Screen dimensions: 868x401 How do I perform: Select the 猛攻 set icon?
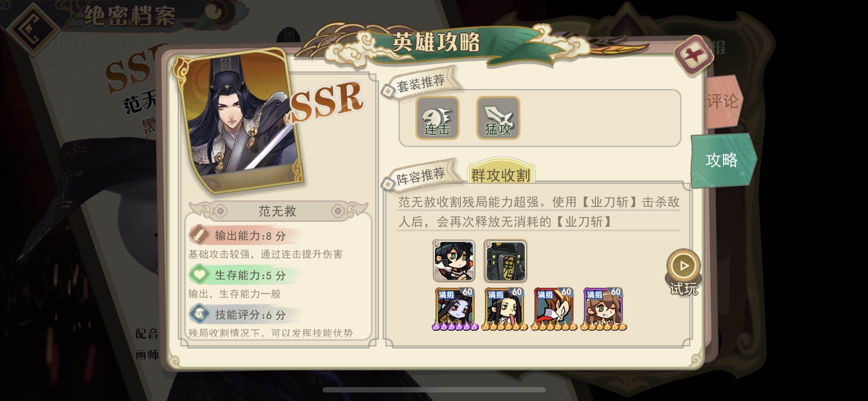(x=498, y=118)
